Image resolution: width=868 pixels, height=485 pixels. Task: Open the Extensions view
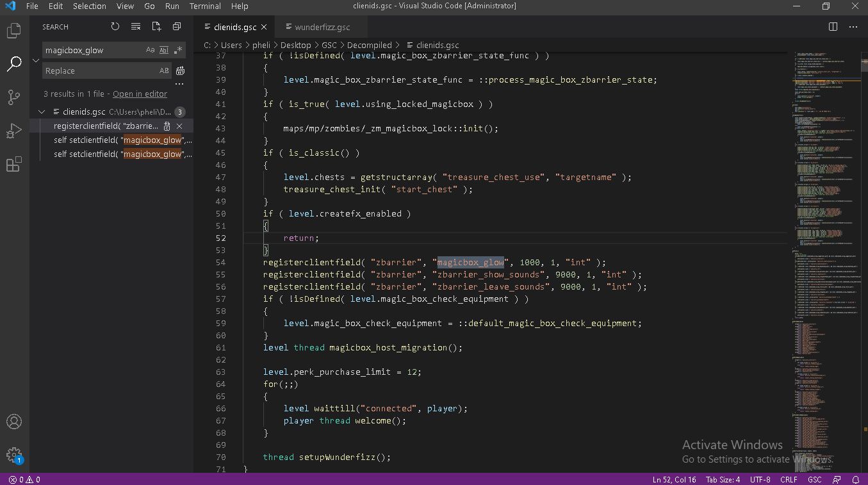[x=13, y=165]
